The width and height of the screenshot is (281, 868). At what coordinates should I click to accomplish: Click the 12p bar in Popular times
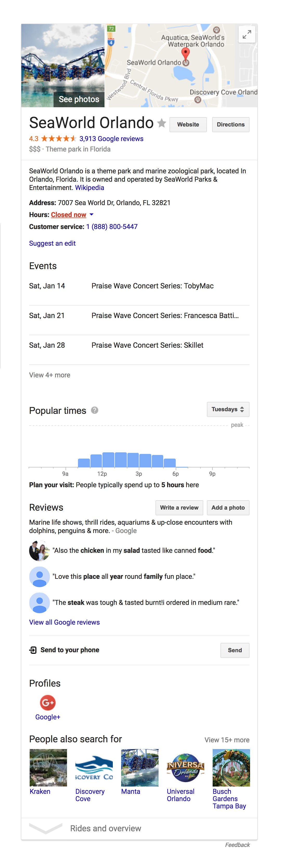point(108,460)
